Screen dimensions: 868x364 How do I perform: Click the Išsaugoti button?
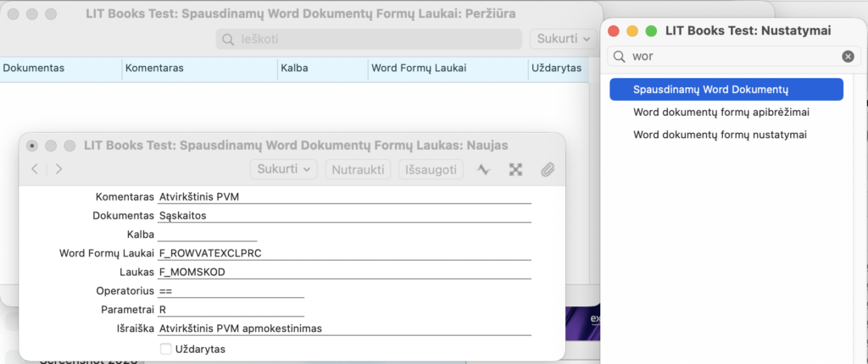(x=431, y=169)
